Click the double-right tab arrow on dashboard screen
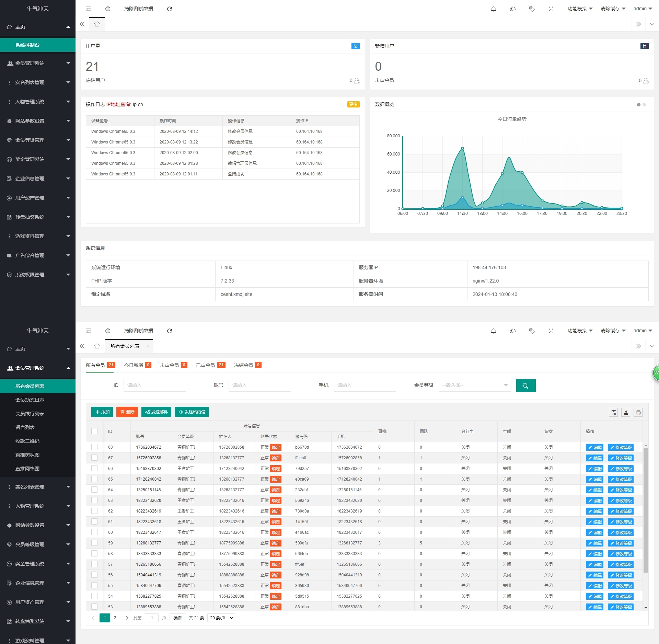The width and height of the screenshot is (659, 644). 638,24
